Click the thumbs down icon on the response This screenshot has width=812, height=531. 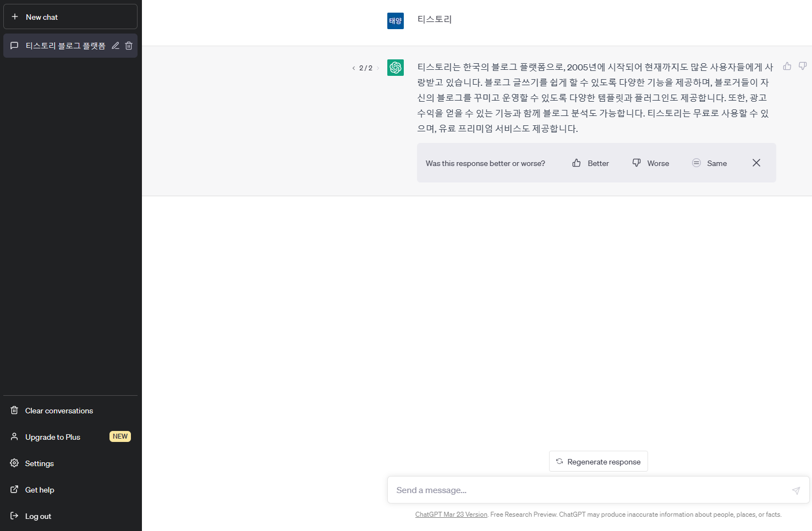tap(803, 66)
